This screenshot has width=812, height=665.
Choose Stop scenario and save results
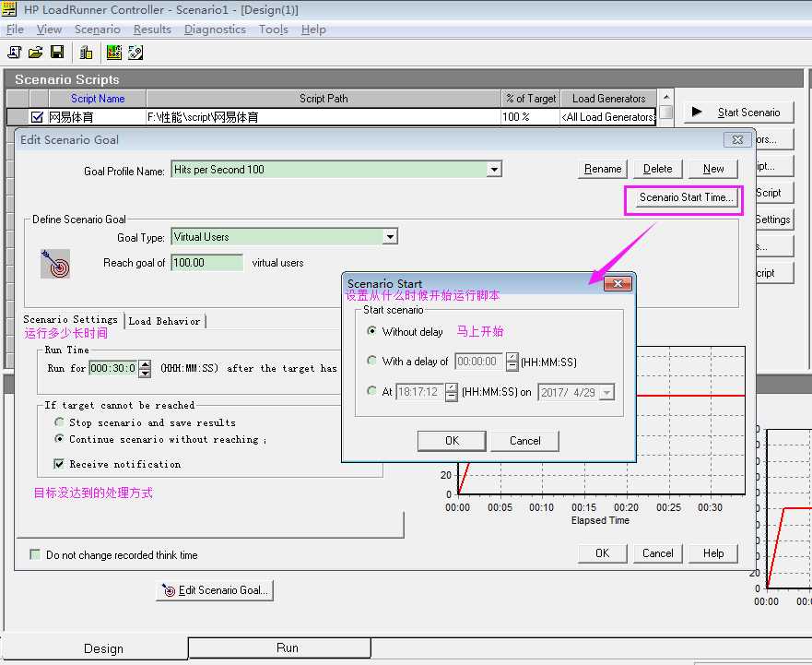[x=60, y=422]
